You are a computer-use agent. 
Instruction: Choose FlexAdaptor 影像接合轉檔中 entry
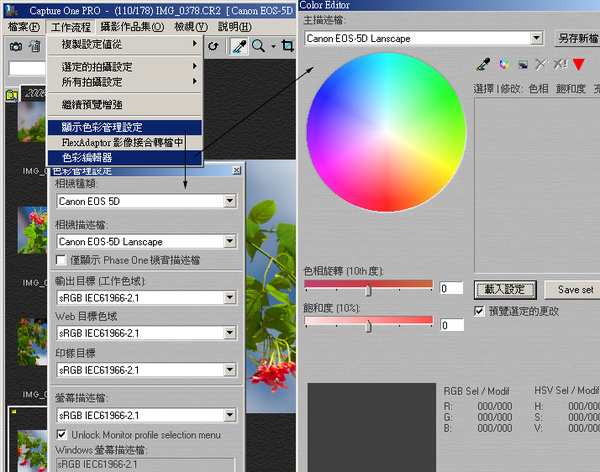pyautogui.click(x=125, y=142)
